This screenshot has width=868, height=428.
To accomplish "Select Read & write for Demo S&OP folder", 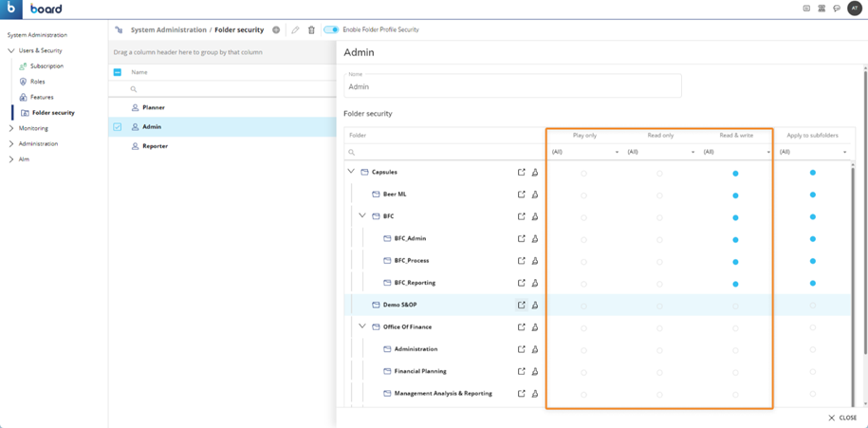I will 735,307.
